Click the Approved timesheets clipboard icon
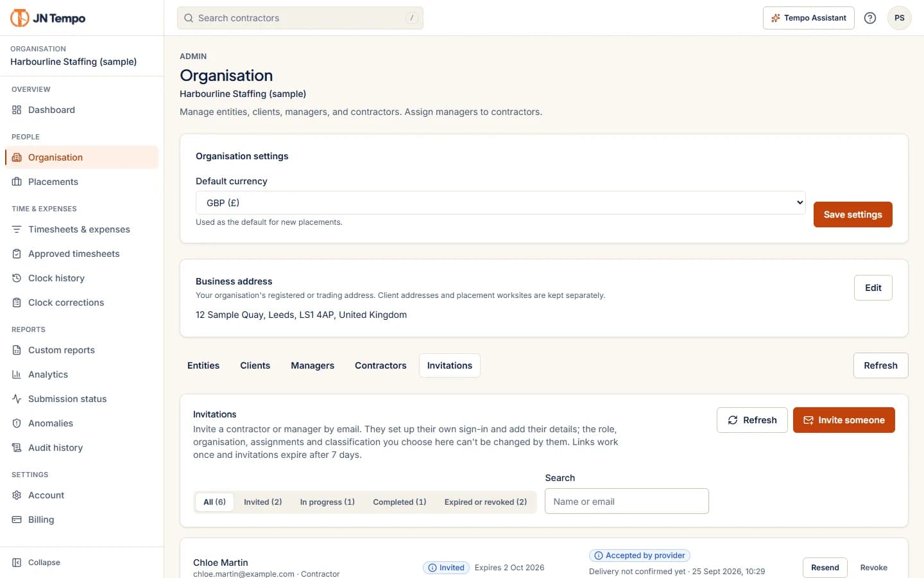The image size is (924, 578). [17, 254]
